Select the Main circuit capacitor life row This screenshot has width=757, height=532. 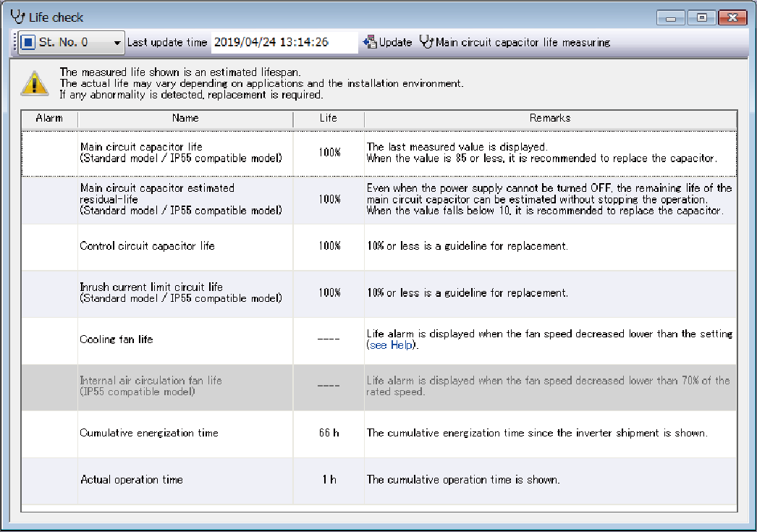181,153
